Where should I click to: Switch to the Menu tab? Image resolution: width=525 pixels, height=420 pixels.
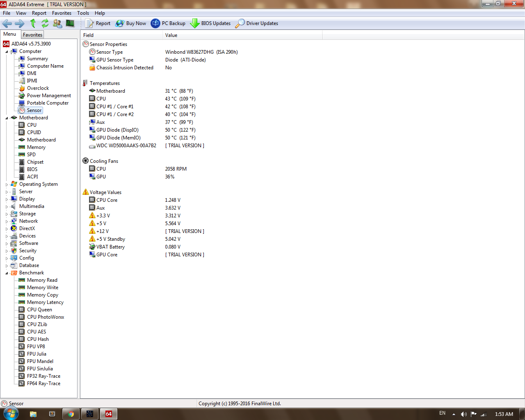(10, 34)
